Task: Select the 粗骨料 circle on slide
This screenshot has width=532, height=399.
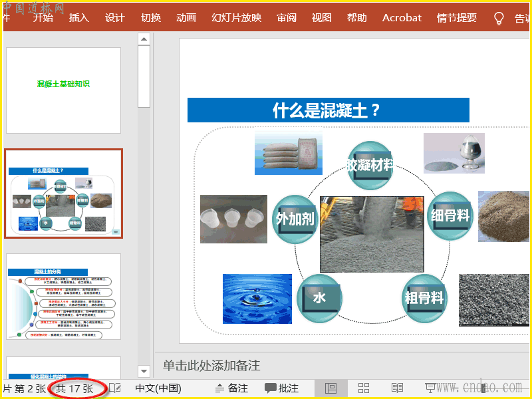Action: [424, 298]
